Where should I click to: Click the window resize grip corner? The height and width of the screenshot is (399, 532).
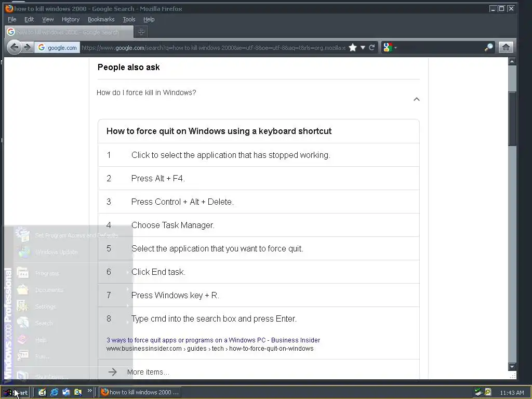[x=513, y=376]
